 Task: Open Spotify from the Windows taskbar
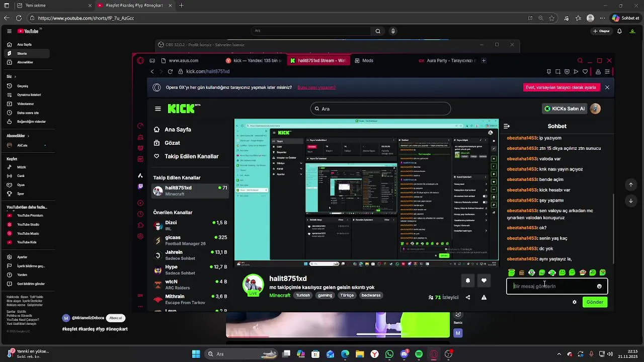tap(419, 354)
